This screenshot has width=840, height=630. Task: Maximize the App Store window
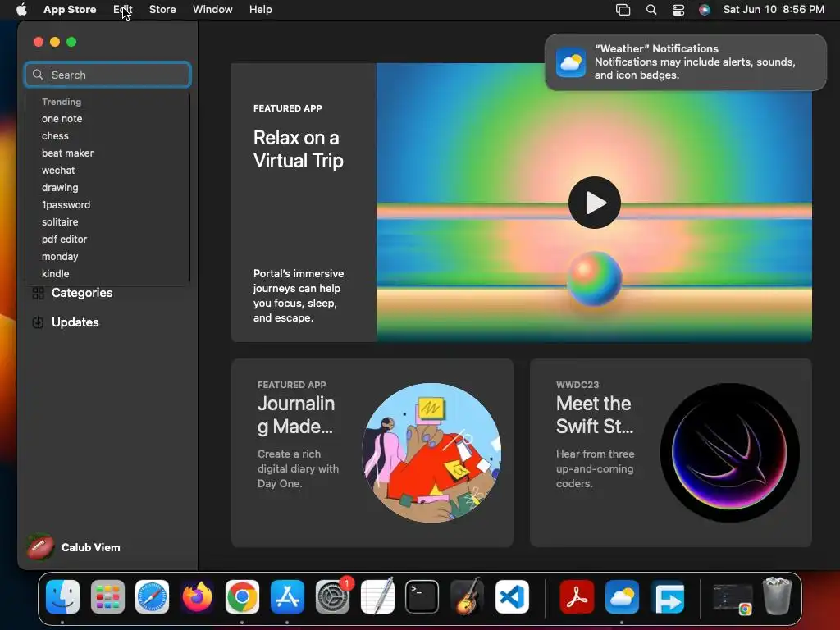tap(71, 42)
